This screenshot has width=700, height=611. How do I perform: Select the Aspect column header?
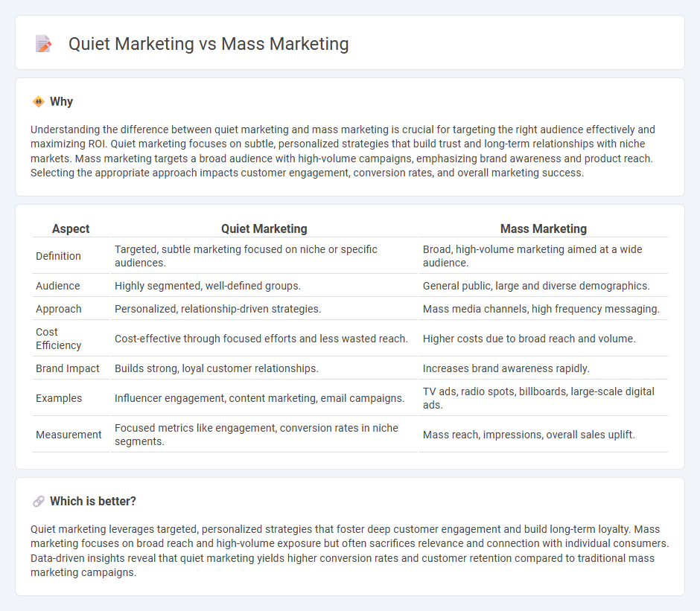click(x=71, y=228)
